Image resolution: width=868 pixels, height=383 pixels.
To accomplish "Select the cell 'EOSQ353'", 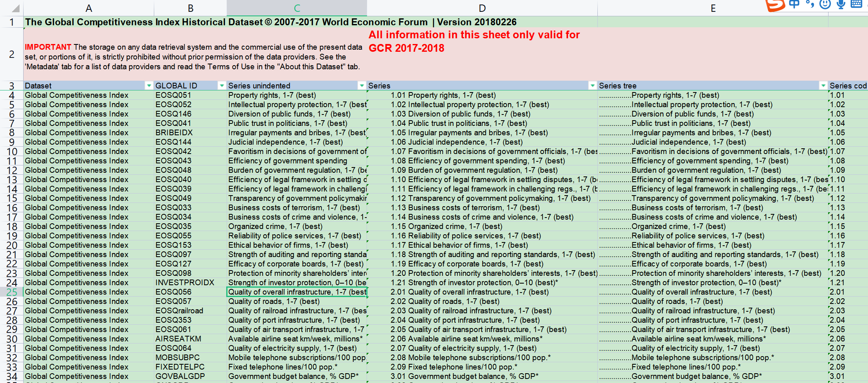I will pos(190,320).
